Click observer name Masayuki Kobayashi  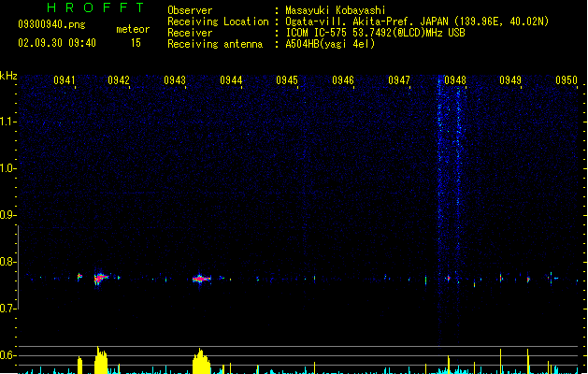tap(336, 10)
